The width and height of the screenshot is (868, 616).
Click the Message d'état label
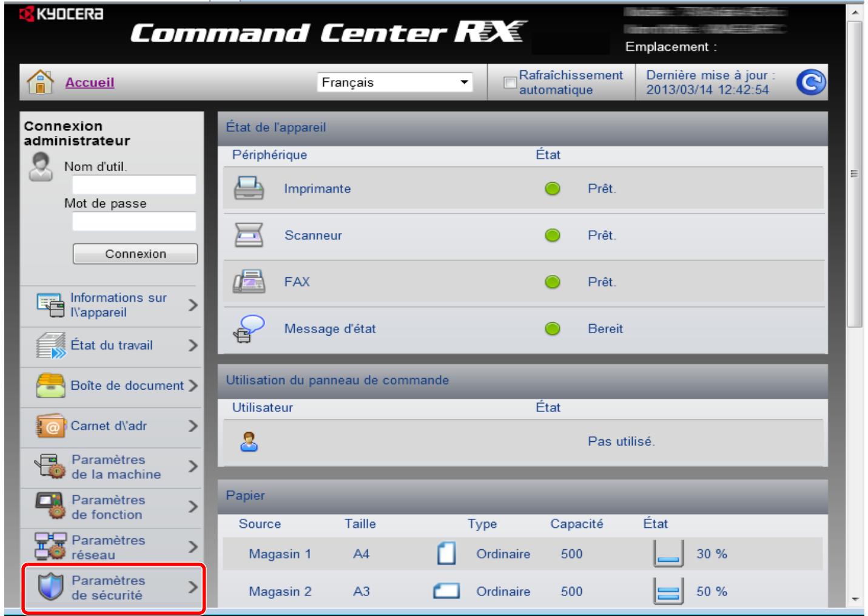point(330,329)
